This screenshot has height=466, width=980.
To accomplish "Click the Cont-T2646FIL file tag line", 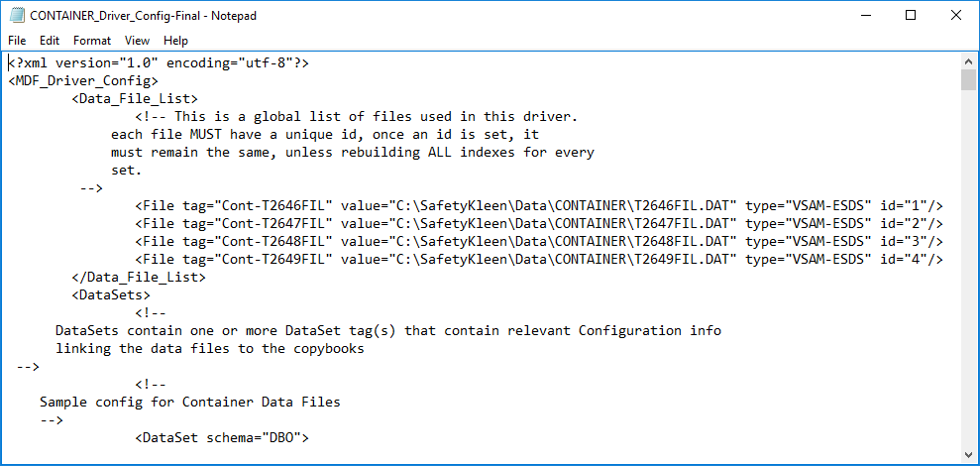I will point(539,206).
